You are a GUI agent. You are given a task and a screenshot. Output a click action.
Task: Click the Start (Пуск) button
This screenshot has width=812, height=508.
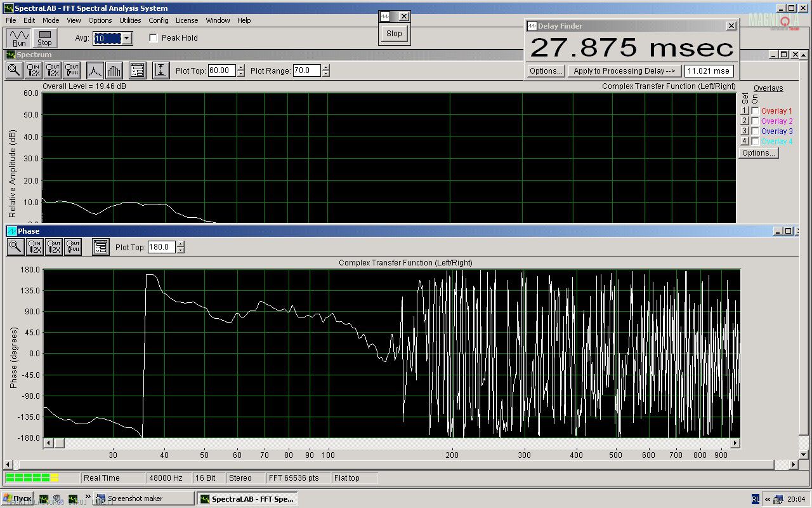tap(18, 498)
